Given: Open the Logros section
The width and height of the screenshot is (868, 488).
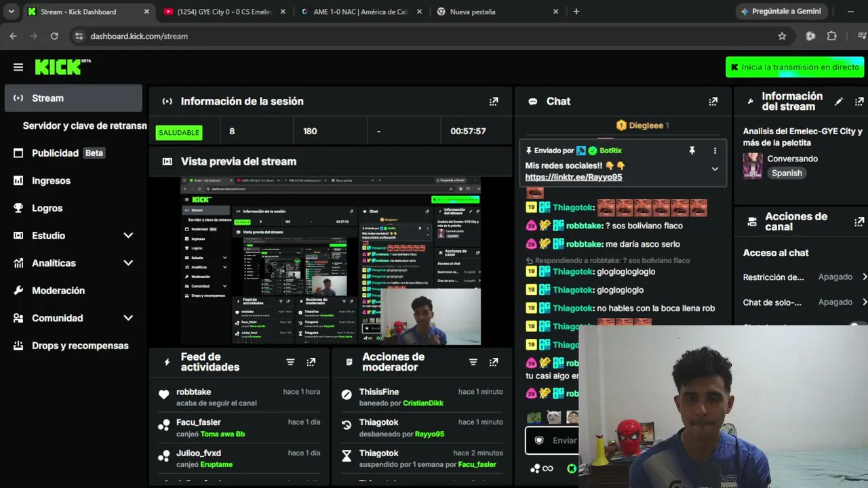Looking at the screenshot, I should click(x=73, y=208).
